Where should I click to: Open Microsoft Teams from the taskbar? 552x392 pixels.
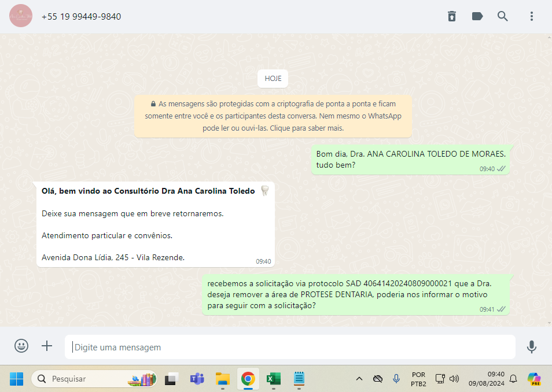tap(197, 379)
